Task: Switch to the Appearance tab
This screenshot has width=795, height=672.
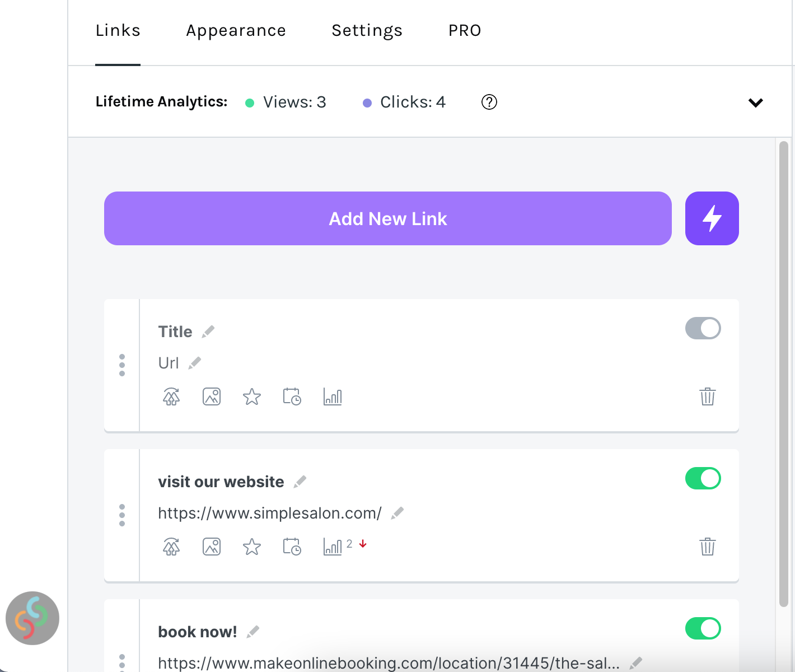Action: click(236, 30)
